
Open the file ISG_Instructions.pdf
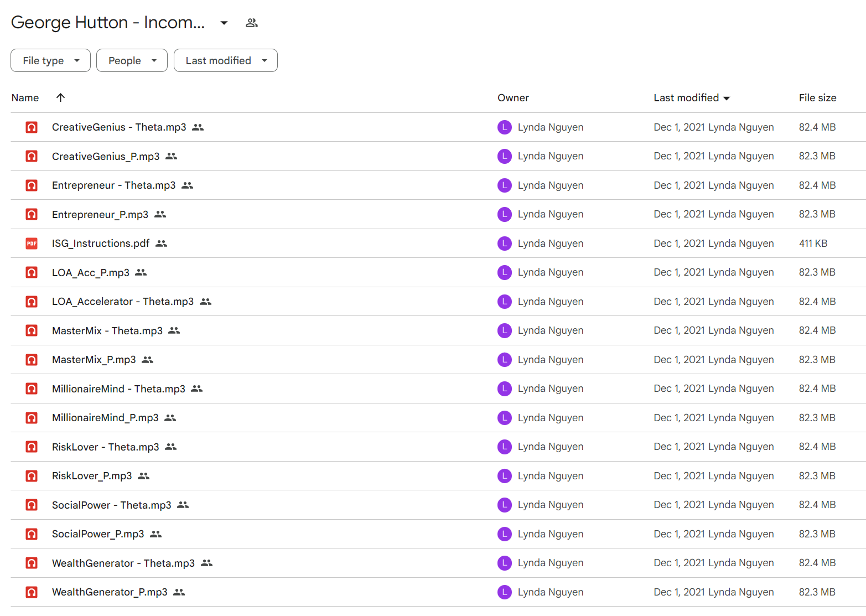(x=101, y=244)
